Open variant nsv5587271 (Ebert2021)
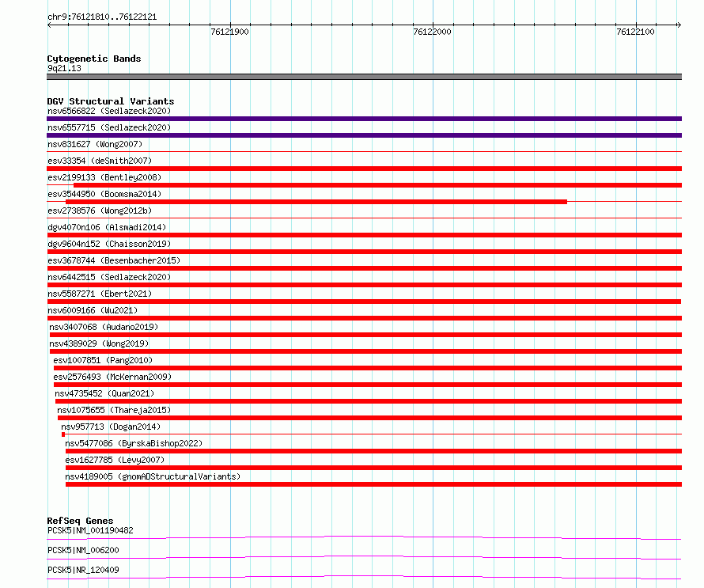 point(100,294)
